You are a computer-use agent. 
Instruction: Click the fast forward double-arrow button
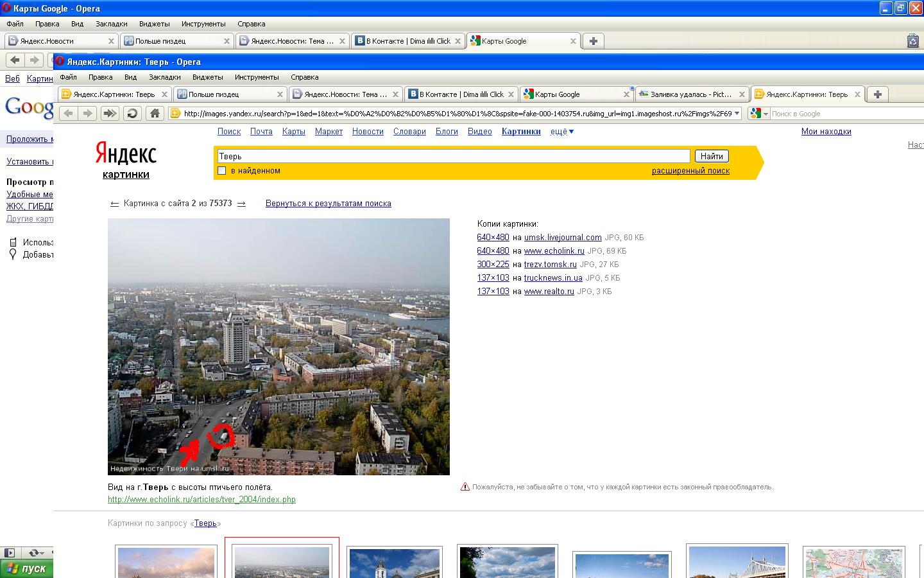click(x=110, y=114)
